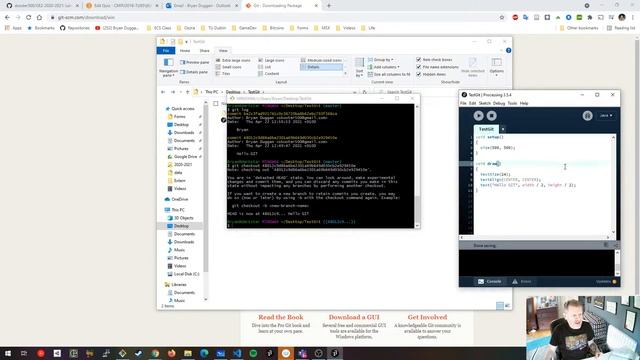Click the Updates indicator in Processing
Viewport: 640px width, 360px height.
click(x=606, y=281)
